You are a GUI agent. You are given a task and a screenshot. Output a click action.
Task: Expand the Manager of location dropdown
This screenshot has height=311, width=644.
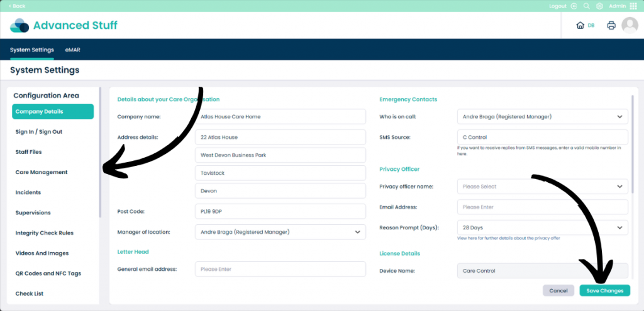pyautogui.click(x=280, y=232)
